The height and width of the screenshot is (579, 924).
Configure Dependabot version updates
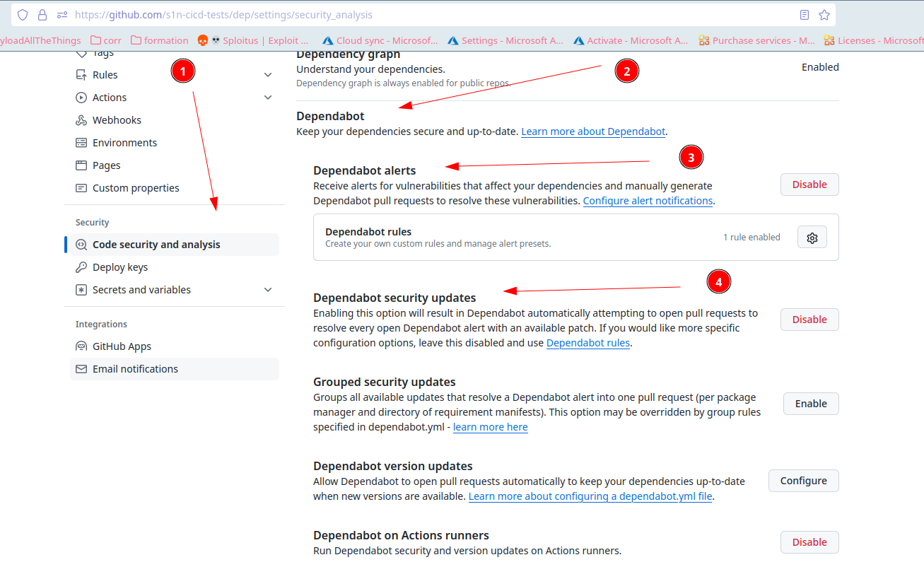[804, 481]
